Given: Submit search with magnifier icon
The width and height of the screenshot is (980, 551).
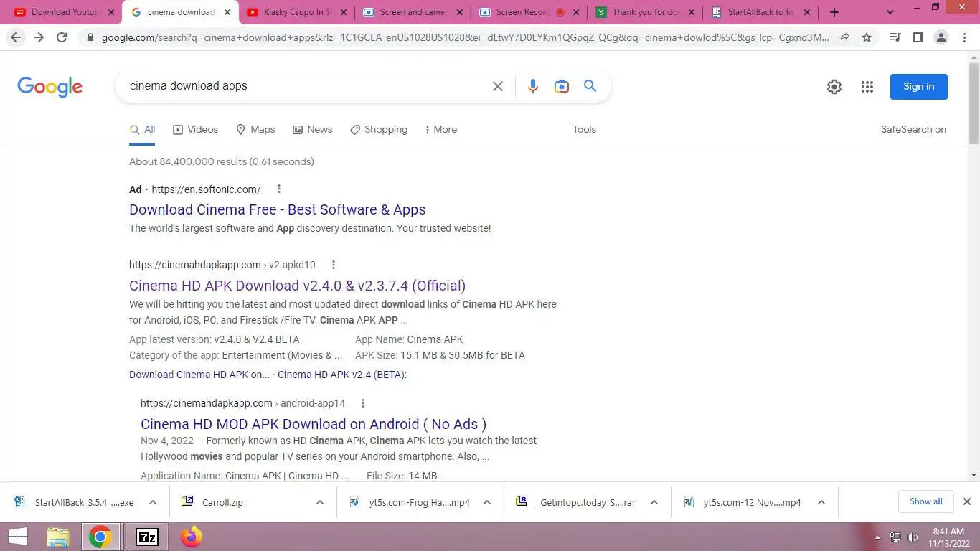Looking at the screenshot, I should 590,86.
